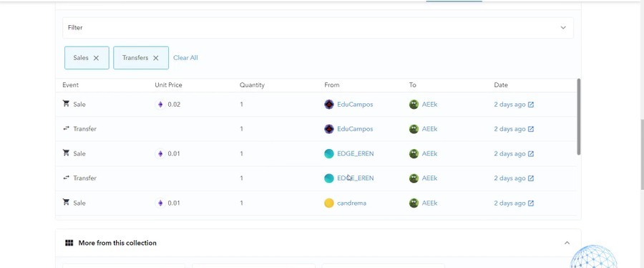Select the Transfers filter chip

pyautogui.click(x=141, y=57)
